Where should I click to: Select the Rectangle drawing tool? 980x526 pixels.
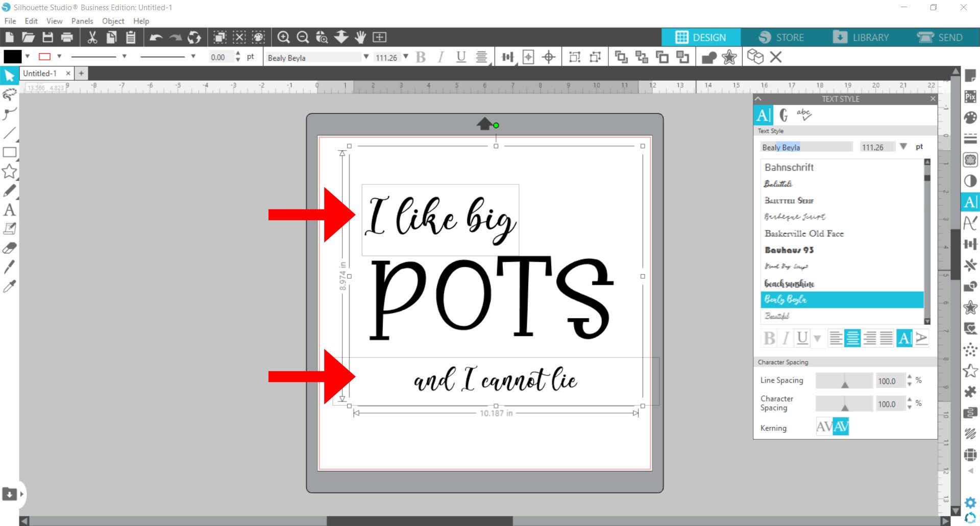click(9, 152)
